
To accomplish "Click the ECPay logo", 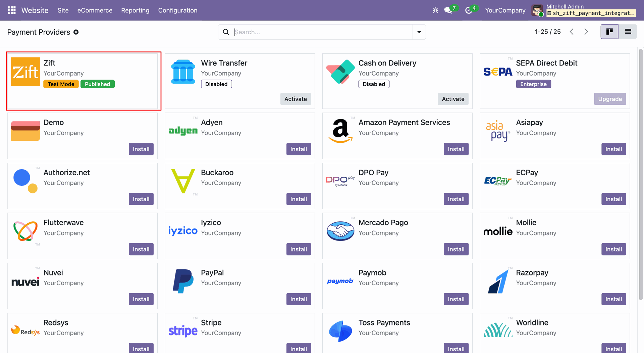I will (x=498, y=181).
